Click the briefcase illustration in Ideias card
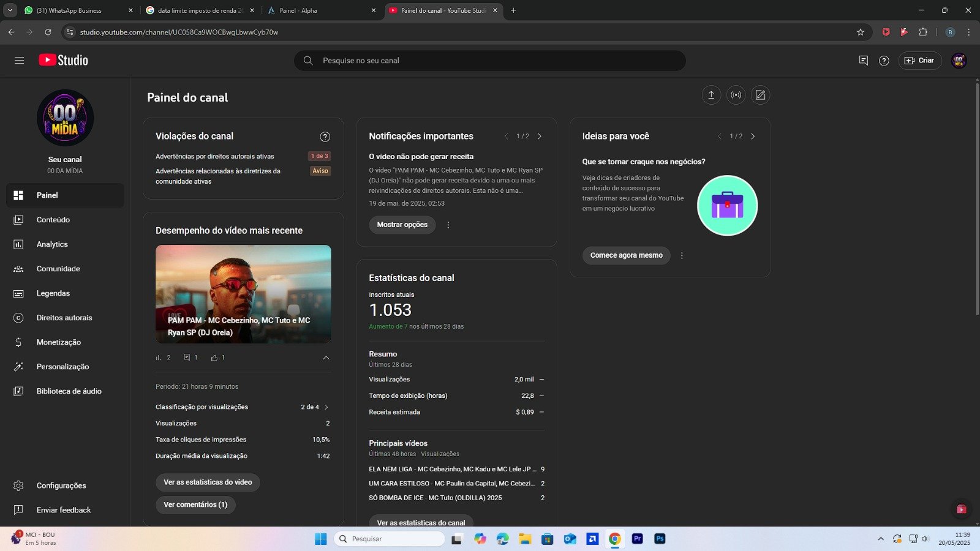The height and width of the screenshot is (551, 980). (728, 206)
